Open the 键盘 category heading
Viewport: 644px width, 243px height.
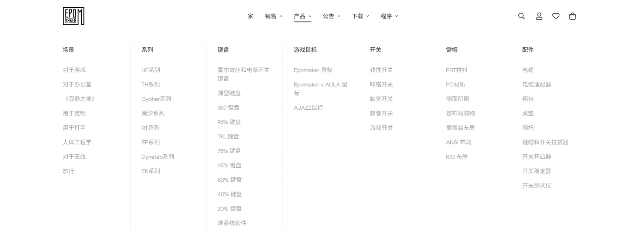(x=223, y=50)
